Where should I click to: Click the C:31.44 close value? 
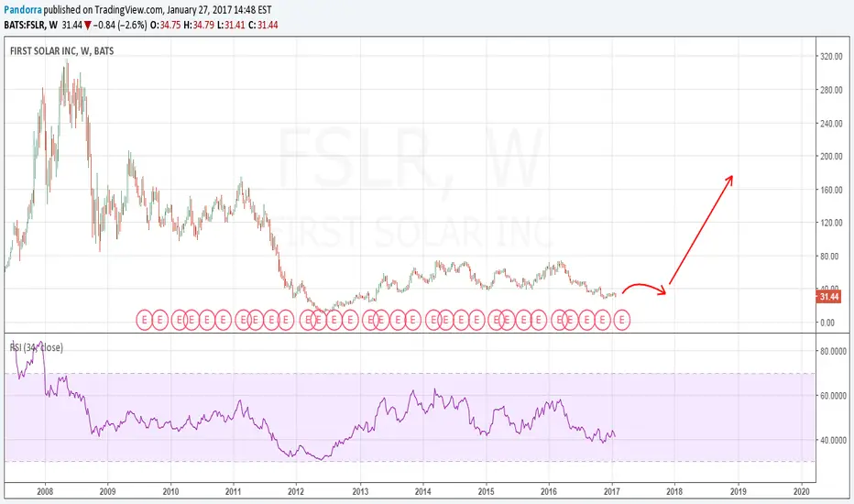click(x=263, y=25)
